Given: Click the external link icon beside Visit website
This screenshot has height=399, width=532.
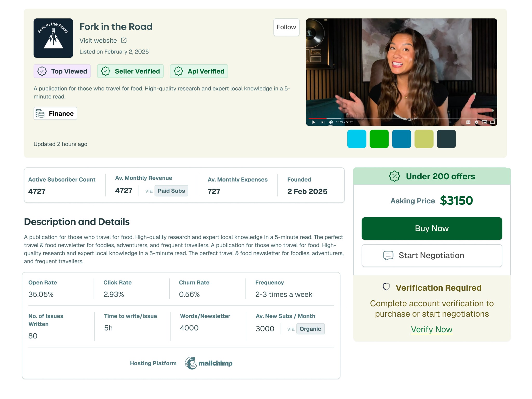Looking at the screenshot, I should pyautogui.click(x=124, y=40).
